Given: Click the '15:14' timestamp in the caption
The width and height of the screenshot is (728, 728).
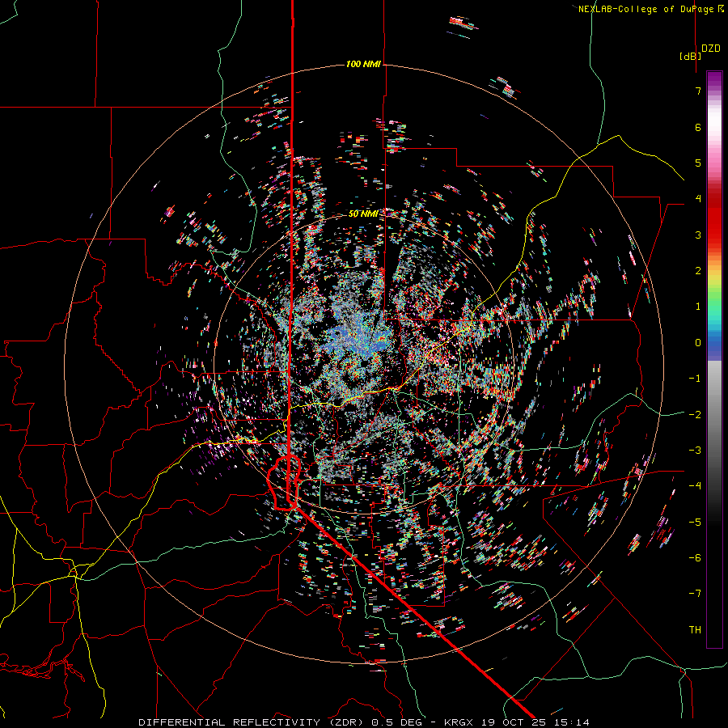Looking at the screenshot, I should [x=574, y=722].
